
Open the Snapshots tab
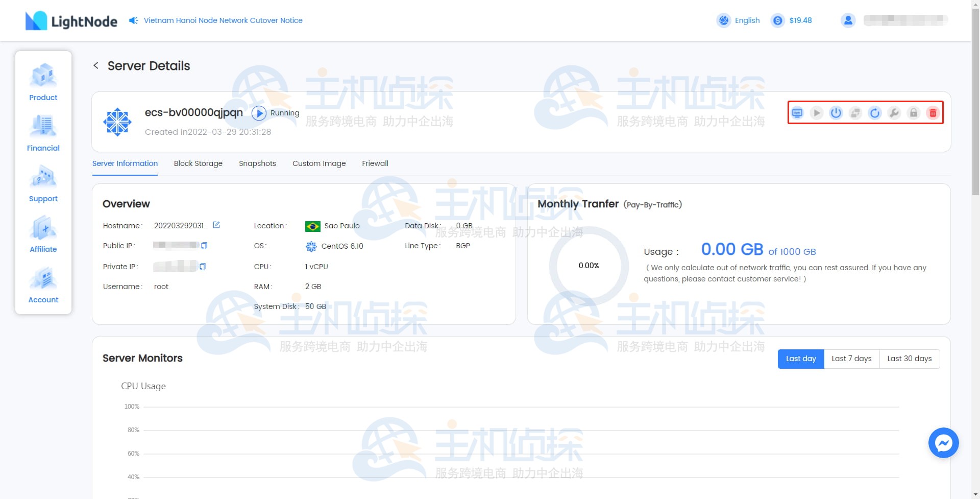tap(257, 163)
